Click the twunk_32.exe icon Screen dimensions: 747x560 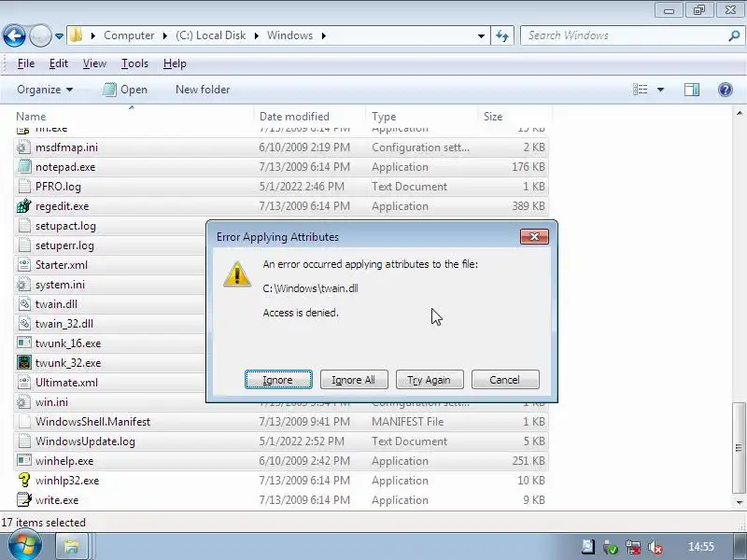click(x=23, y=363)
